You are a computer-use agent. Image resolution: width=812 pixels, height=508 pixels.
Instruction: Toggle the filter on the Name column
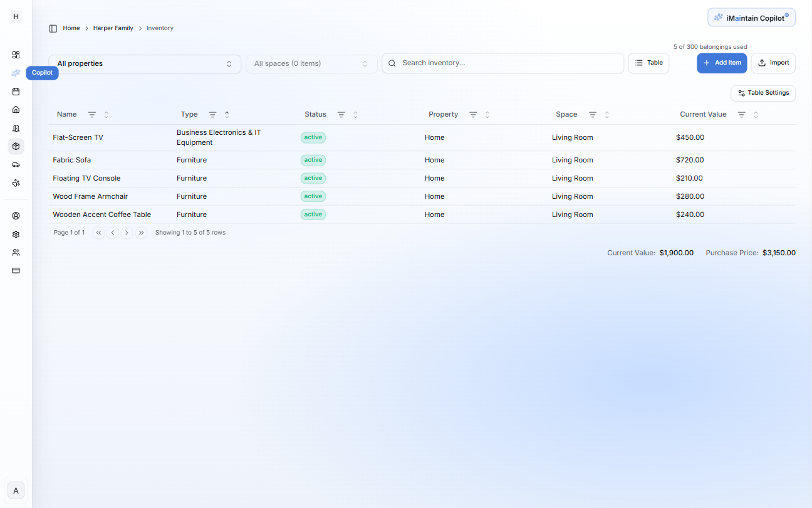tap(92, 114)
